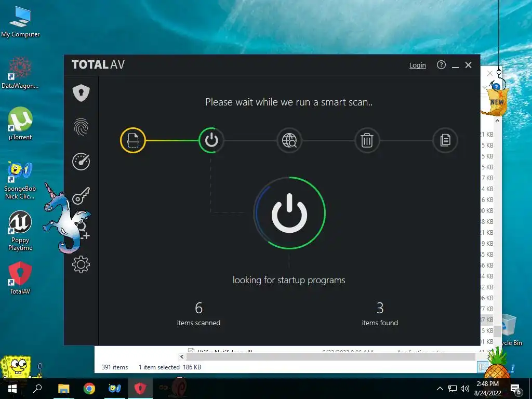The image size is (532, 399).
Task: Open taskbar search magnifier
Action: click(37, 389)
